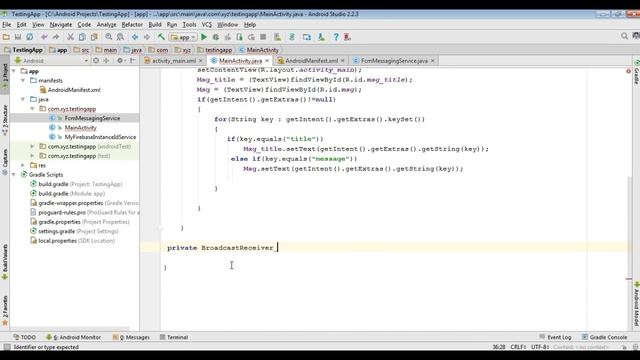Click the Debug app bug icon

(216, 37)
